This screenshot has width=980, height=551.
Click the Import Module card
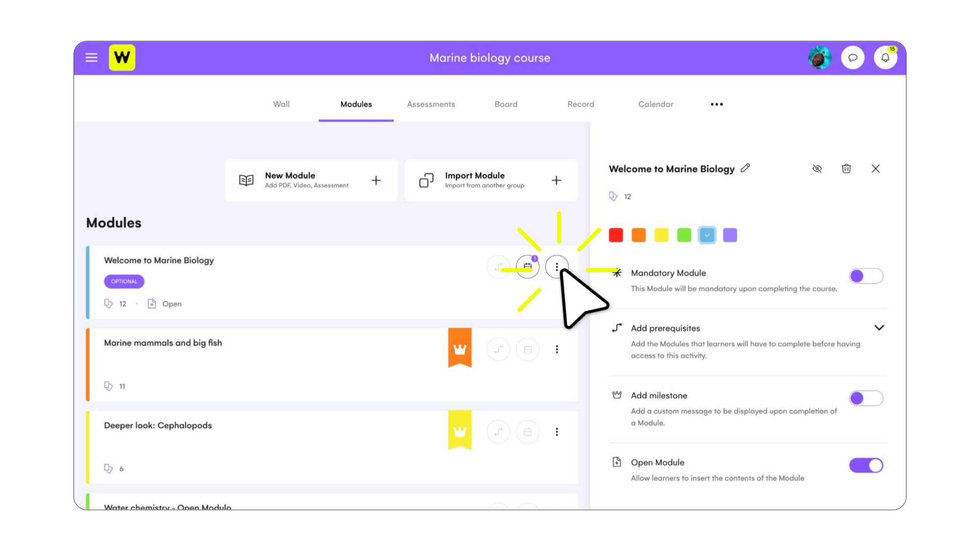[492, 180]
